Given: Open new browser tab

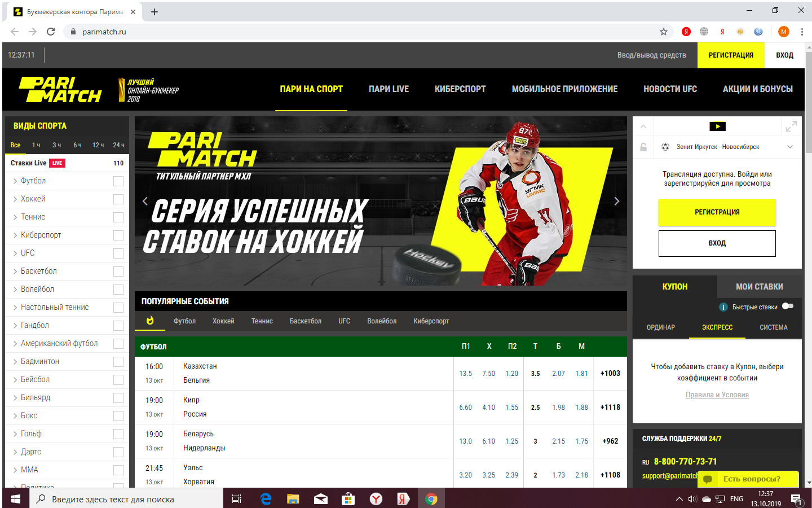Looking at the screenshot, I should pos(154,12).
